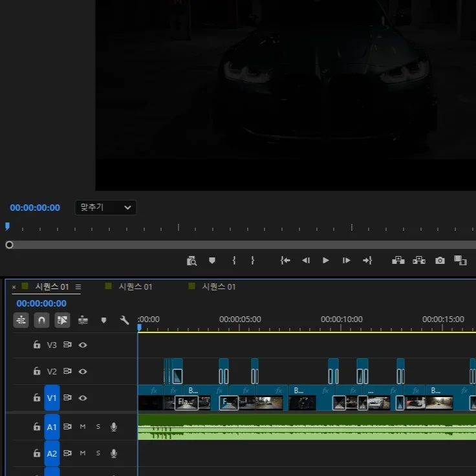
Task: Target track A2 blue button
Action: point(52,453)
